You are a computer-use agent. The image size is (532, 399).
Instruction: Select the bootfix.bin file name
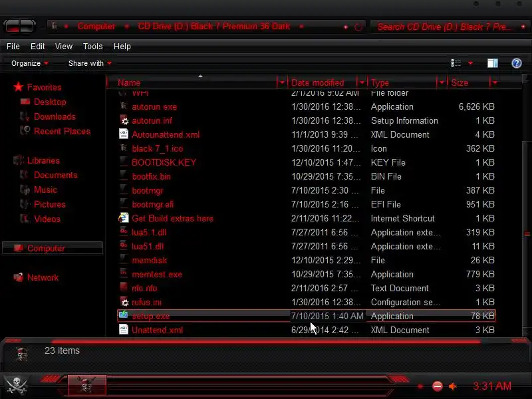click(152, 176)
